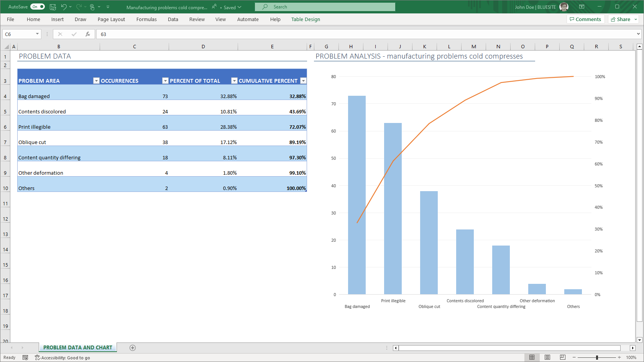The width and height of the screenshot is (644, 362).
Task: Switch to Page Break Preview icon
Action: 562,357
